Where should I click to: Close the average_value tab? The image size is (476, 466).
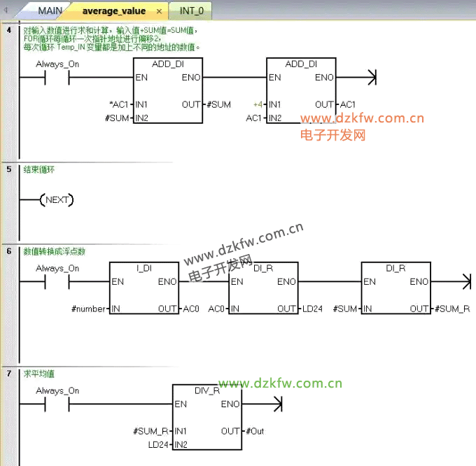(159, 12)
